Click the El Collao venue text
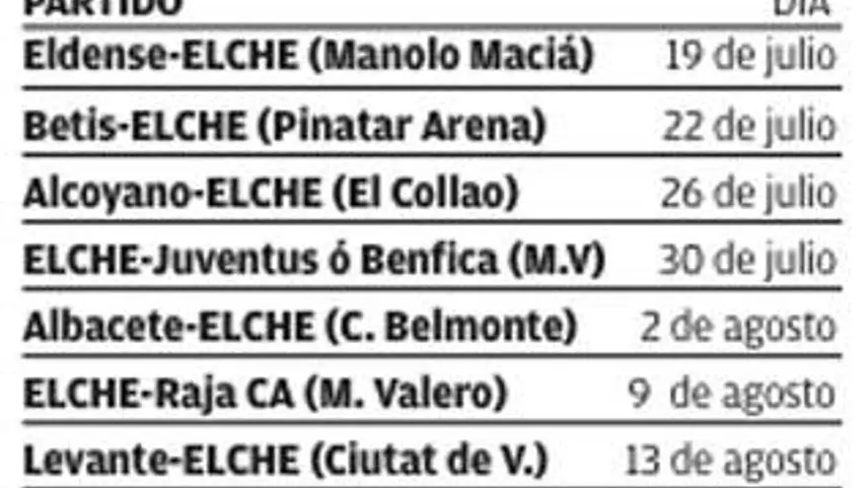 coord(426,194)
